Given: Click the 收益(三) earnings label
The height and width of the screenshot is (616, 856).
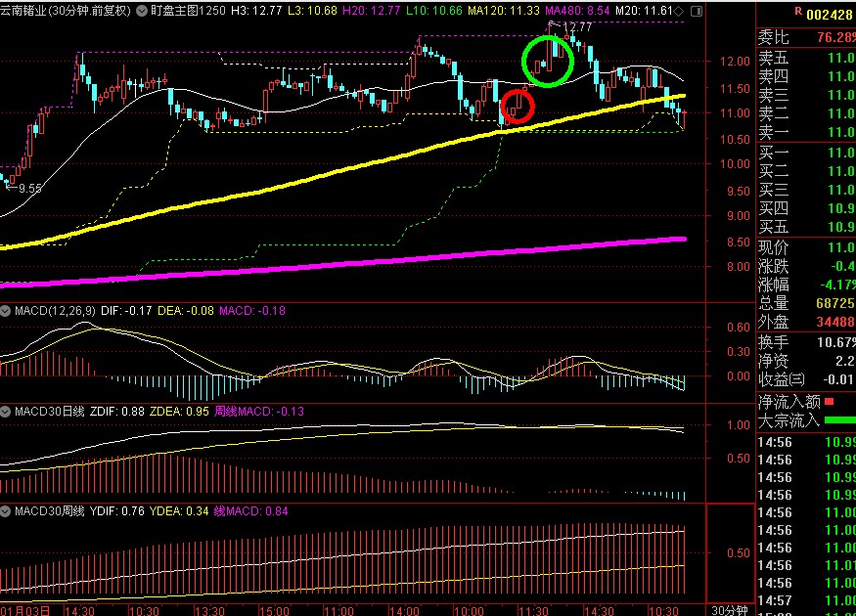Looking at the screenshot, I should pyautogui.click(x=782, y=379).
